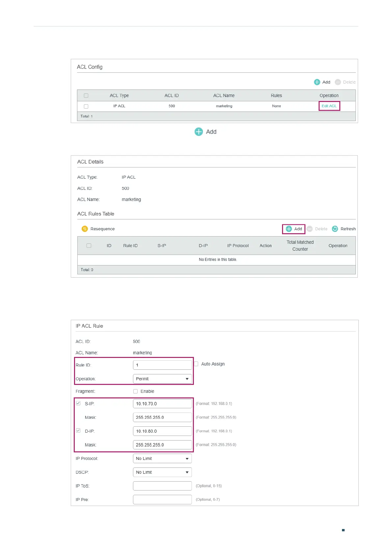392x554 pixels.
Task: Click the D-IP address input field
Action: pyautogui.click(x=162, y=431)
